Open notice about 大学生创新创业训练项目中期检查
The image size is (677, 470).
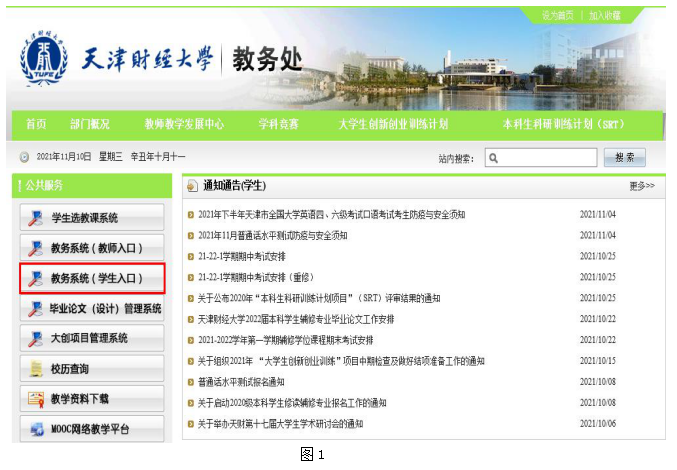pyautogui.click(x=341, y=361)
